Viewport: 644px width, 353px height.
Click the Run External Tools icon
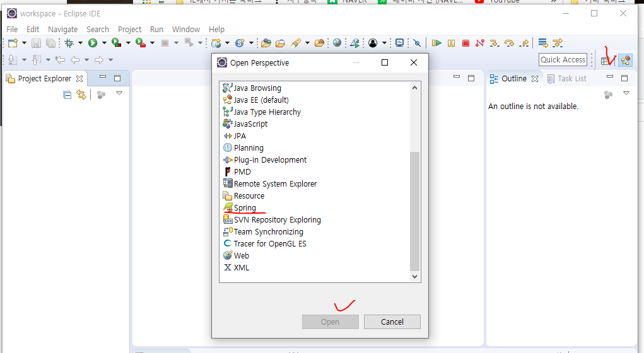click(x=141, y=43)
